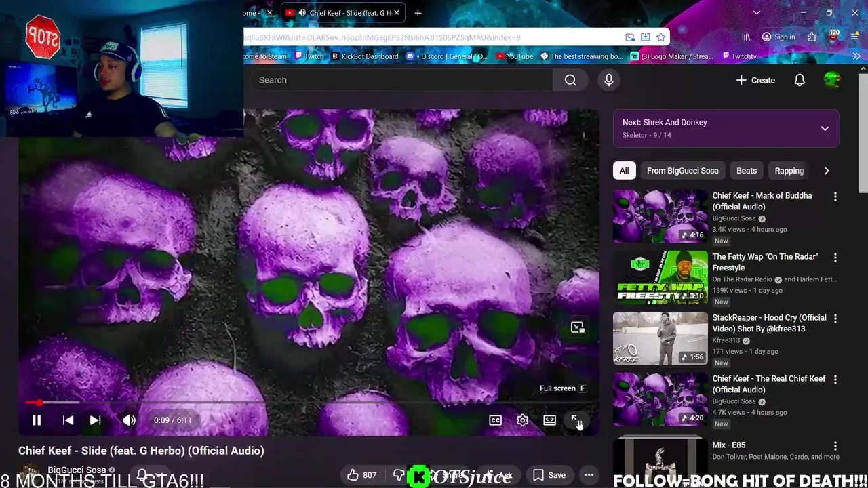This screenshot has height=488, width=868.
Task: Open YouTube notifications bell
Action: click(800, 80)
